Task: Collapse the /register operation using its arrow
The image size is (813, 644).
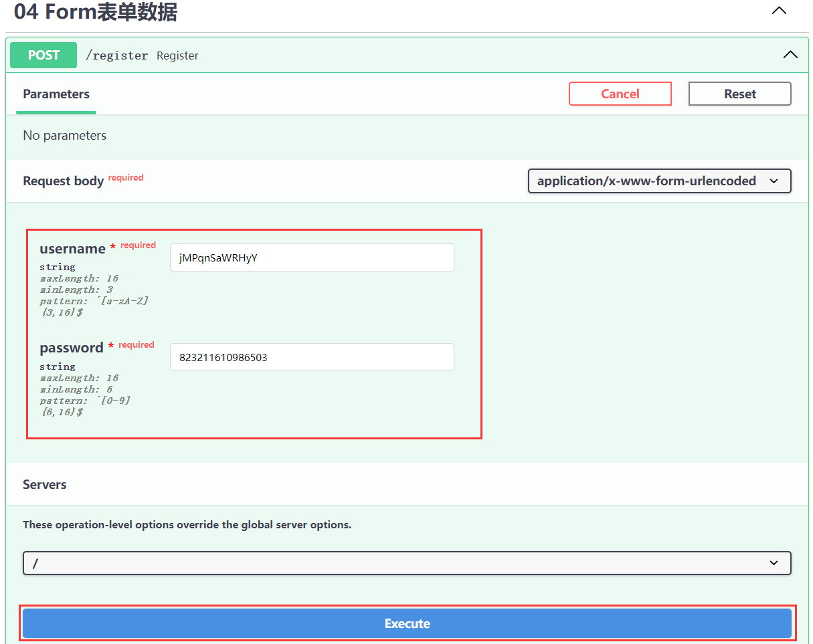Action: coord(790,55)
